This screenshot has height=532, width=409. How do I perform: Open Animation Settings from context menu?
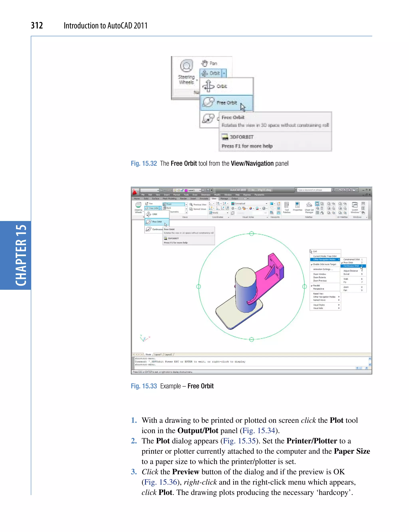click(325, 269)
